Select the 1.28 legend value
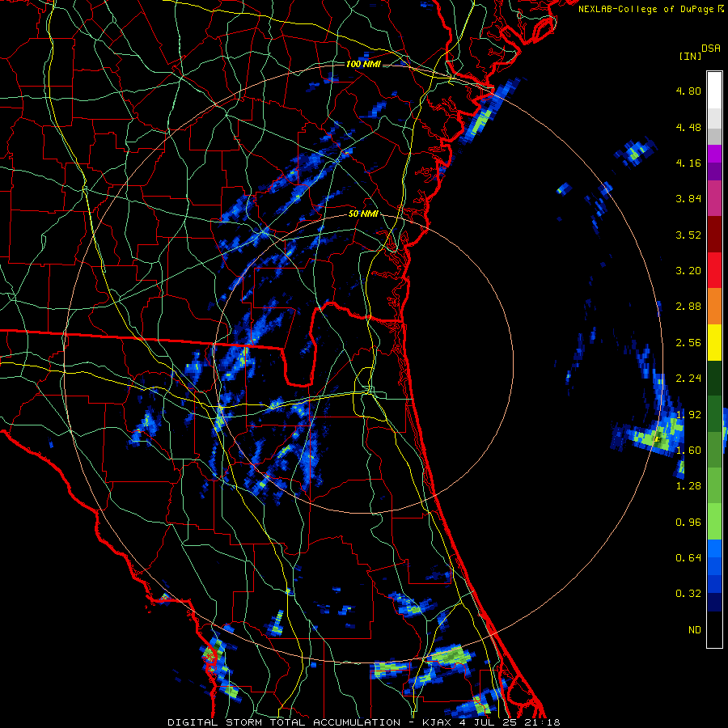 (688, 486)
